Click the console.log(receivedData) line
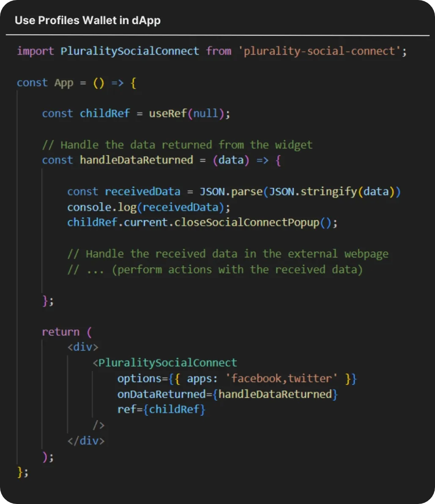This screenshot has width=435, height=504. tap(148, 207)
